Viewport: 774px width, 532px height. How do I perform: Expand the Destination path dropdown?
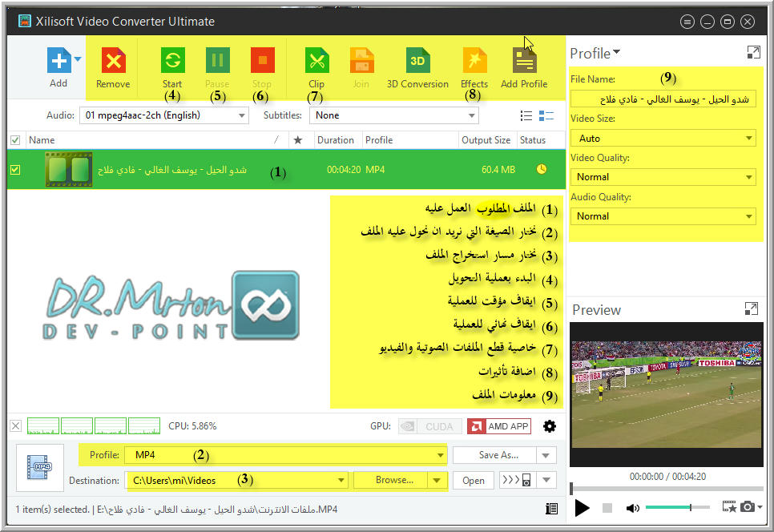point(341,480)
